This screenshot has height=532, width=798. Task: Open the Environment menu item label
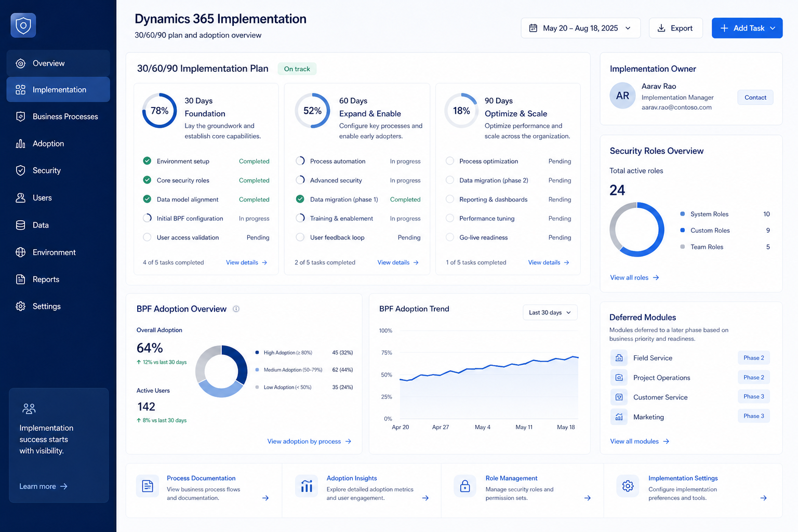[x=54, y=252]
